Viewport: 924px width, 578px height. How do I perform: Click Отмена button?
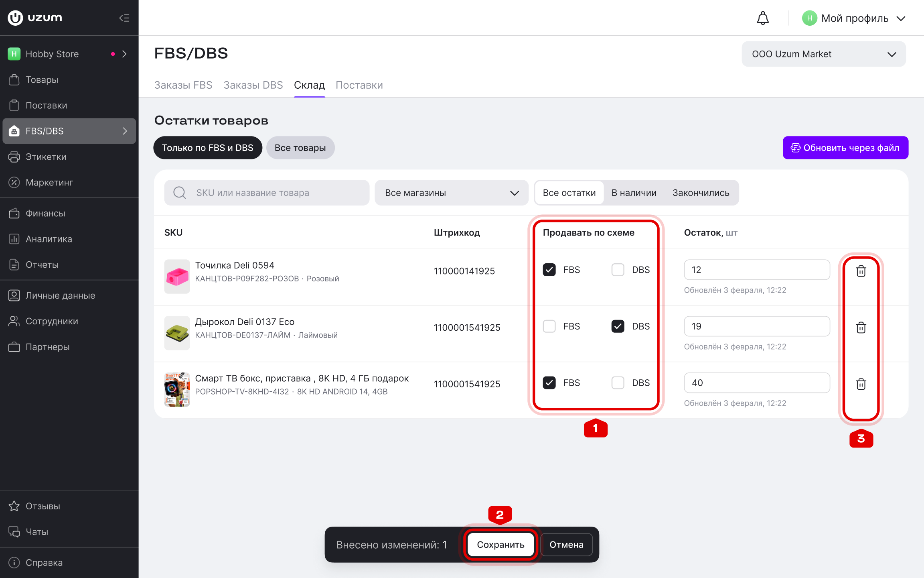[566, 545]
